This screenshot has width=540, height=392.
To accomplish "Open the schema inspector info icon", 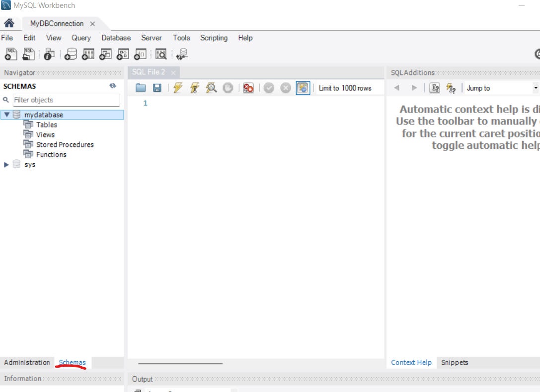I will pos(49,54).
